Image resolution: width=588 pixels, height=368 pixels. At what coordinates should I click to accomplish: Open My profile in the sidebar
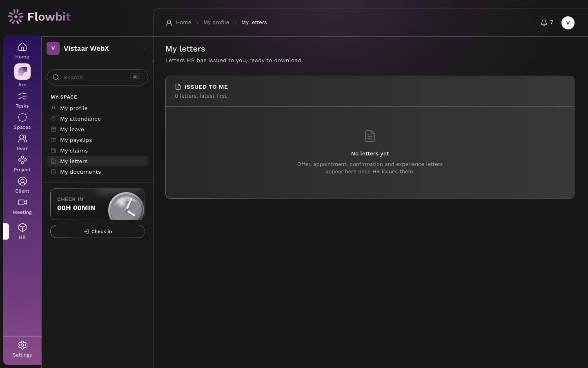tap(98, 108)
